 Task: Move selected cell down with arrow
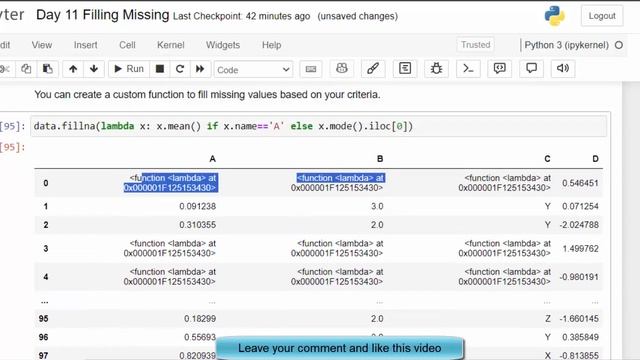click(94, 69)
